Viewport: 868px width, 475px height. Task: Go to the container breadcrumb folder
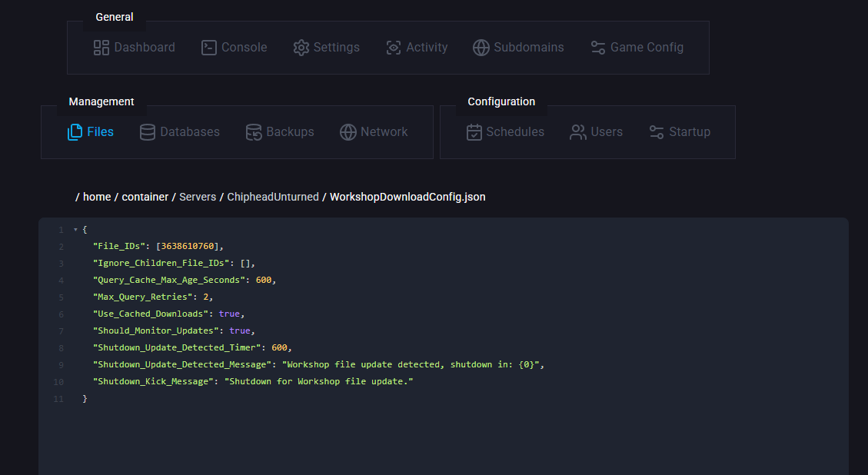tap(145, 197)
